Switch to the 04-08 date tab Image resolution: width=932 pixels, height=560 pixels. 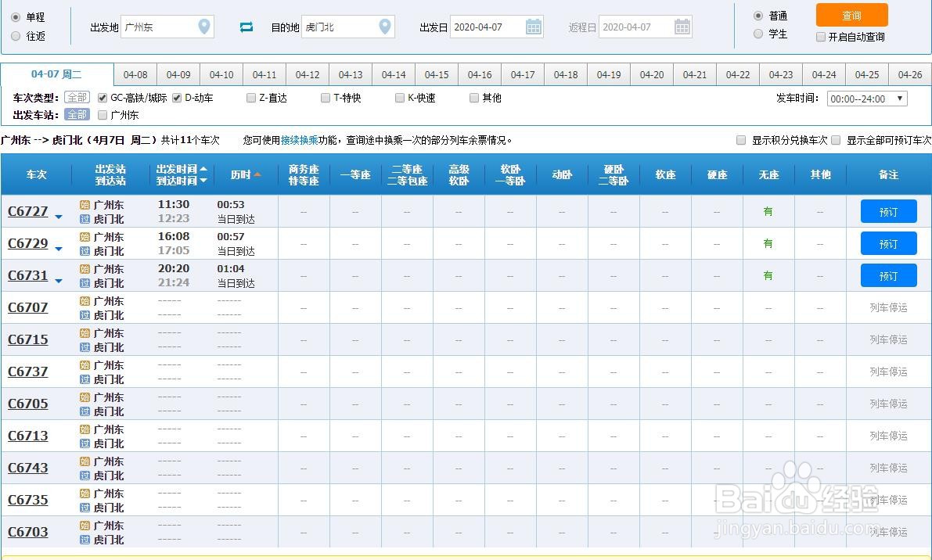coord(135,74)
